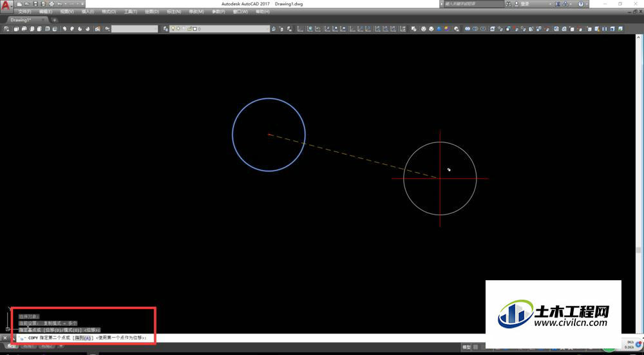Viewport: 644px width, 355px height.
Task: Close the command line with its x
Action: pyautogui.click(x=5, y=338)
